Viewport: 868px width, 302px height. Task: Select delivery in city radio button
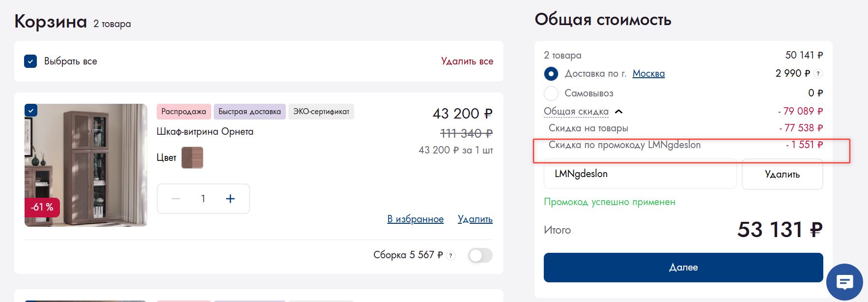pyautogui.click(x=551, y=74)
